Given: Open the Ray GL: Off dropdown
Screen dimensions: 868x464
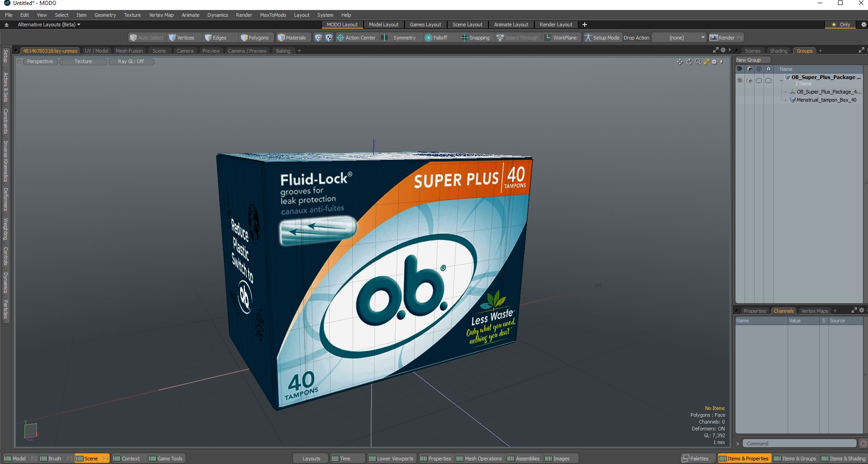Looking at the screenshot, I should point(131,62).
